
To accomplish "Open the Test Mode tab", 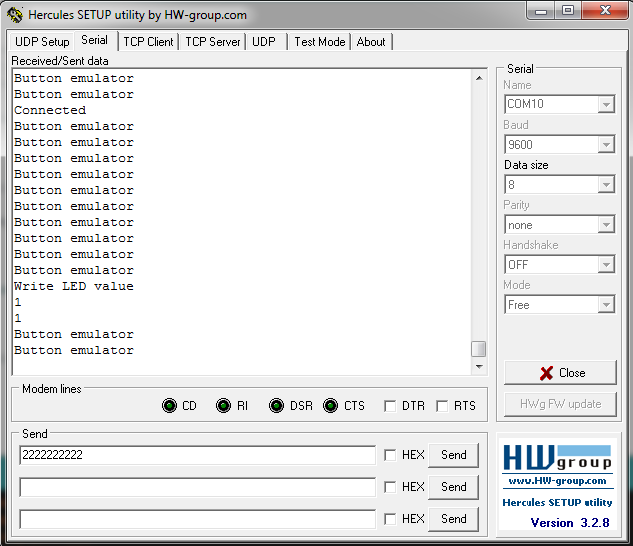I will click(320, 42).
